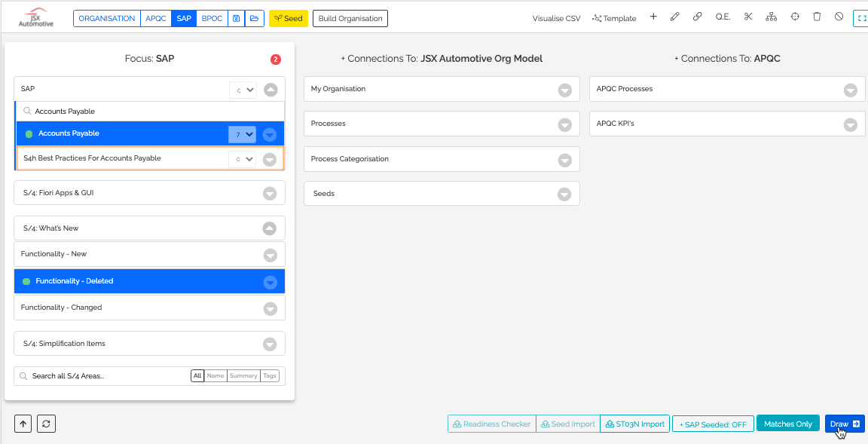Viewport: 868px width, 444px height.
Task: Select the Summary search filter
Action: click(243, 376)
